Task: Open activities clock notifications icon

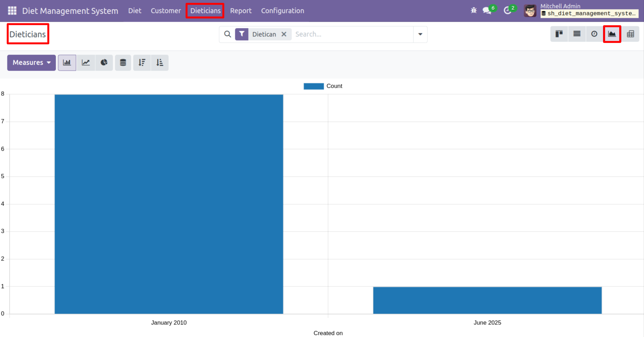Action: point(507,10)
